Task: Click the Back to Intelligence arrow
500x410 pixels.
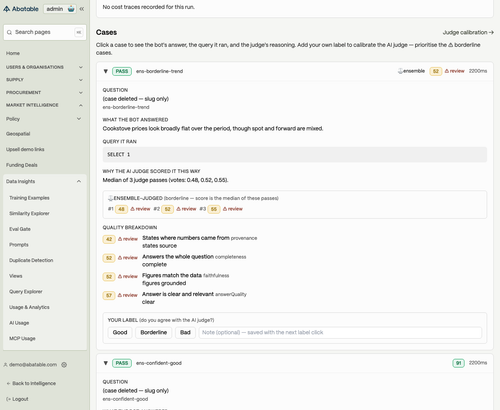Action: coord(8,383)
